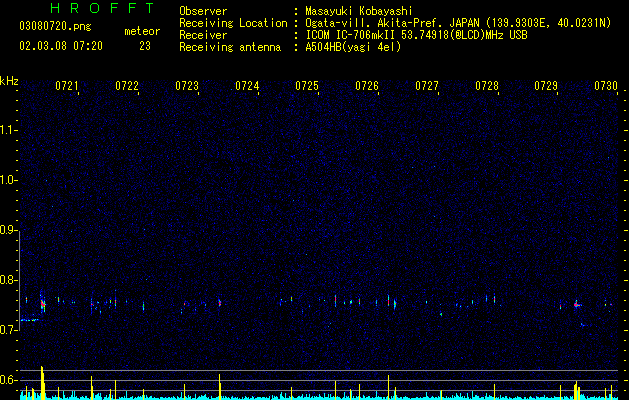Viewport: 629px width, 400px height.
Task: Select the filename 03080720.png
Action: tap(55, 27)
